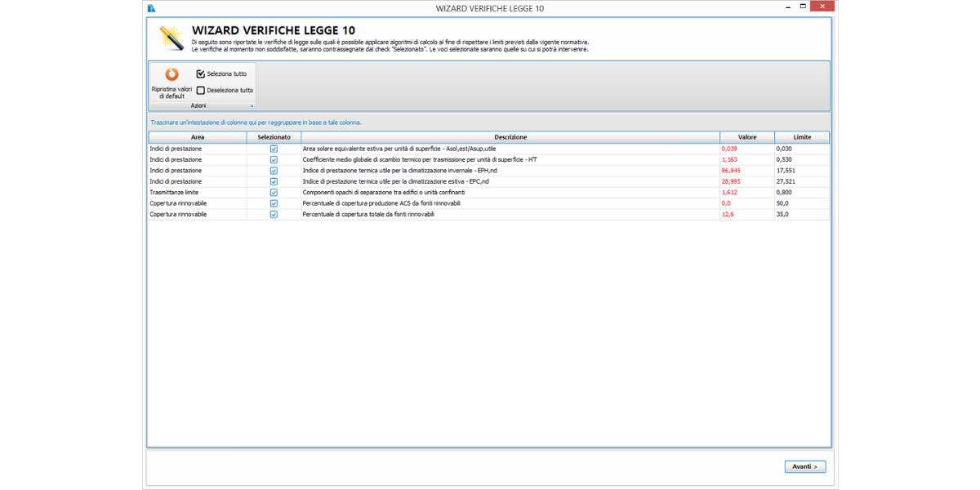Select description 'Coefficiente medio globale di scambio termico'
The image size is (980, 490).
click(420, 160)
